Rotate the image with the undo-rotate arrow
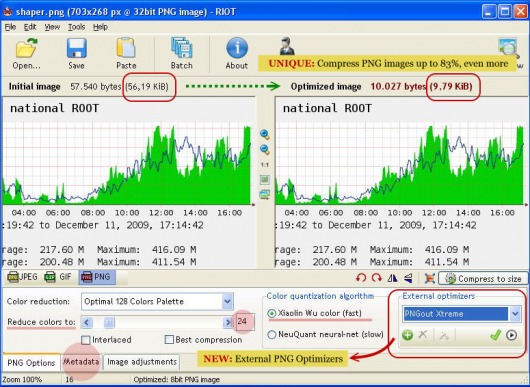The image size is (530, 387). [x=361, y=278]
